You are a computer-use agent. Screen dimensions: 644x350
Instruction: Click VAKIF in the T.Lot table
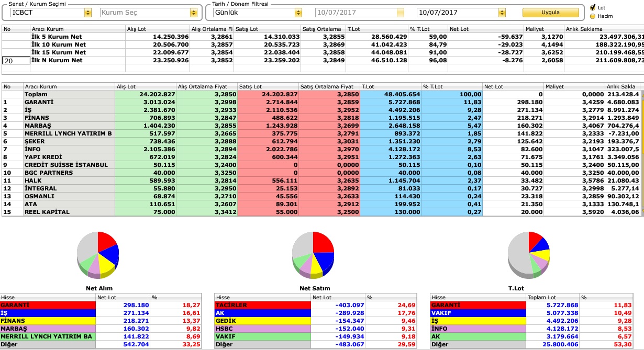pos(478,313)
